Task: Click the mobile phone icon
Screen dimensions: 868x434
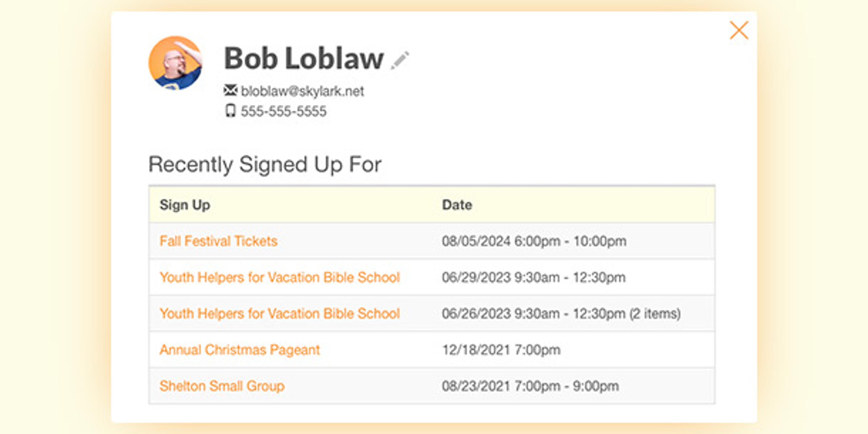Action: pyautogui.click(x=231, y=111)
